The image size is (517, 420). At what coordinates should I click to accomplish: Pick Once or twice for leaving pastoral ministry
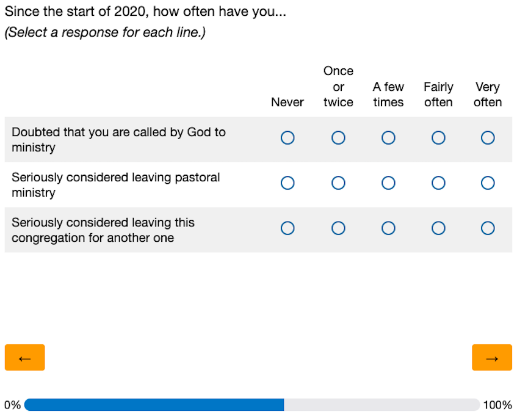[338, 183]
